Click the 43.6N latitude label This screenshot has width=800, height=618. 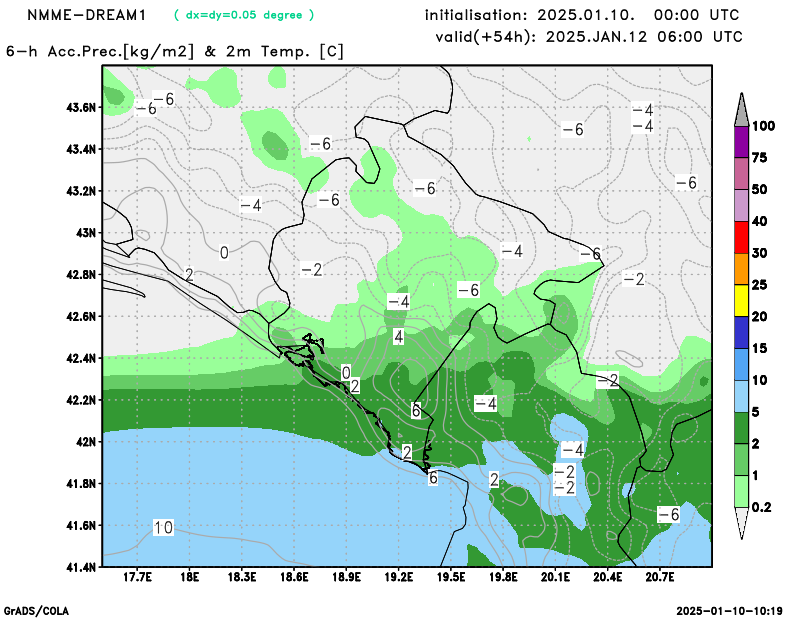click(81, 108)
